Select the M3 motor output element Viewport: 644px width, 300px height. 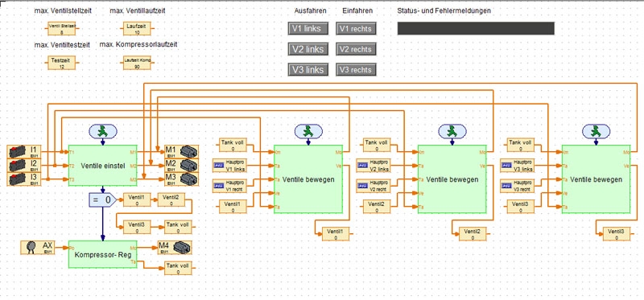(x=182, y=179)
